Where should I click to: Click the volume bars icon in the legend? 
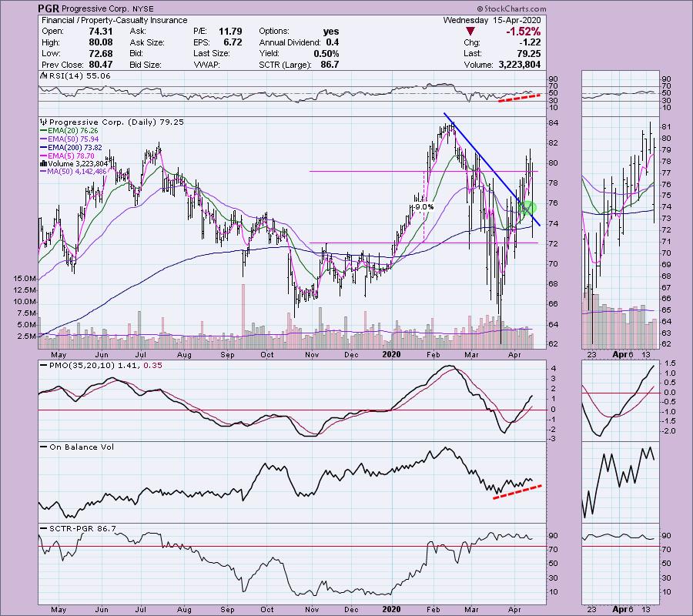[x=44, y=163]
